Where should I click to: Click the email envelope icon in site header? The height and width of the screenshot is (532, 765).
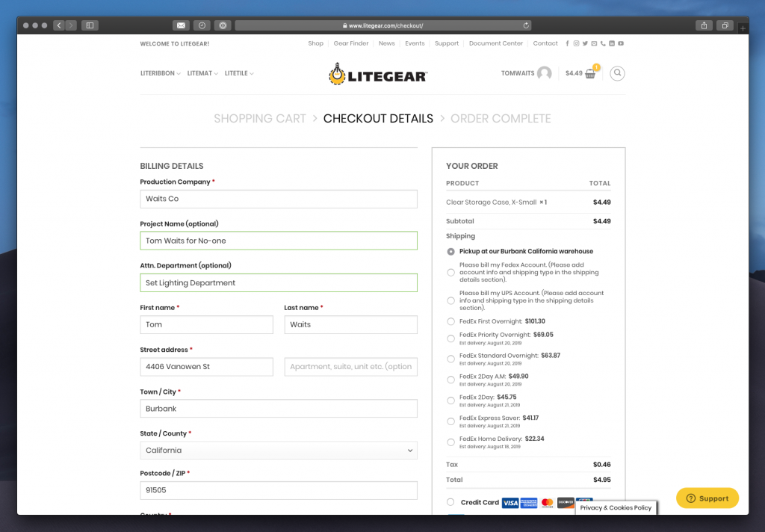pos(594,43)
